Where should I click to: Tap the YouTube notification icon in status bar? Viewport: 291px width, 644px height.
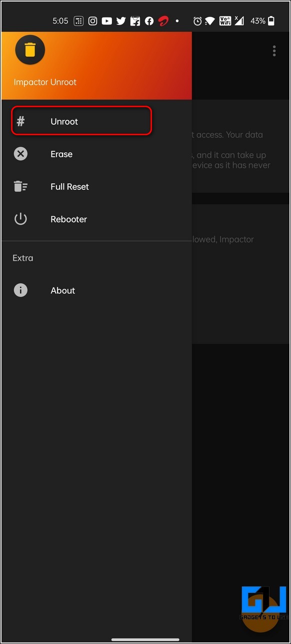[x=106, y=21]
